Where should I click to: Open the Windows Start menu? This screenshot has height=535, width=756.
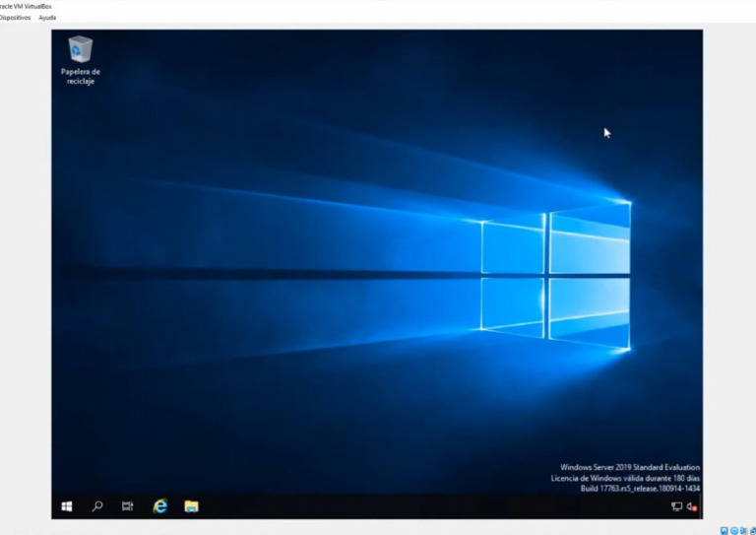click(x=67, y=506)
